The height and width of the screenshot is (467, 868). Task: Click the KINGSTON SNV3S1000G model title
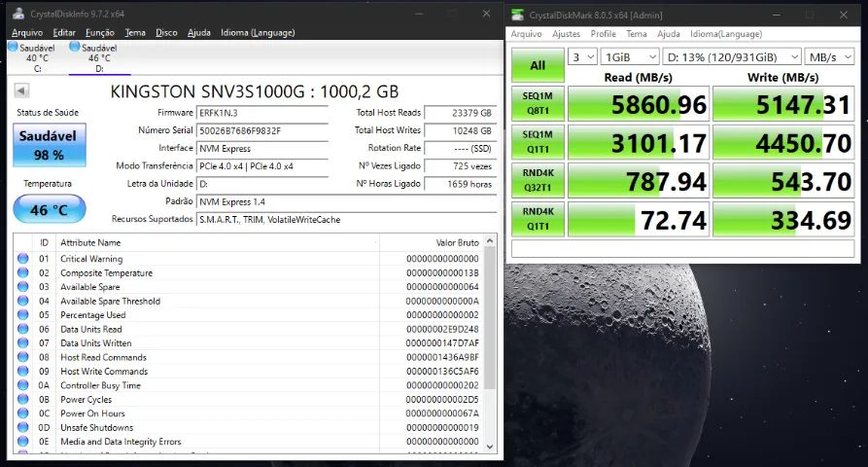click(254, 91)
